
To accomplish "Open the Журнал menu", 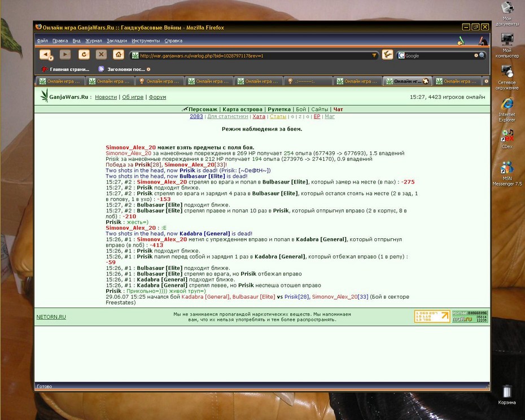I will tap(93, 41).
